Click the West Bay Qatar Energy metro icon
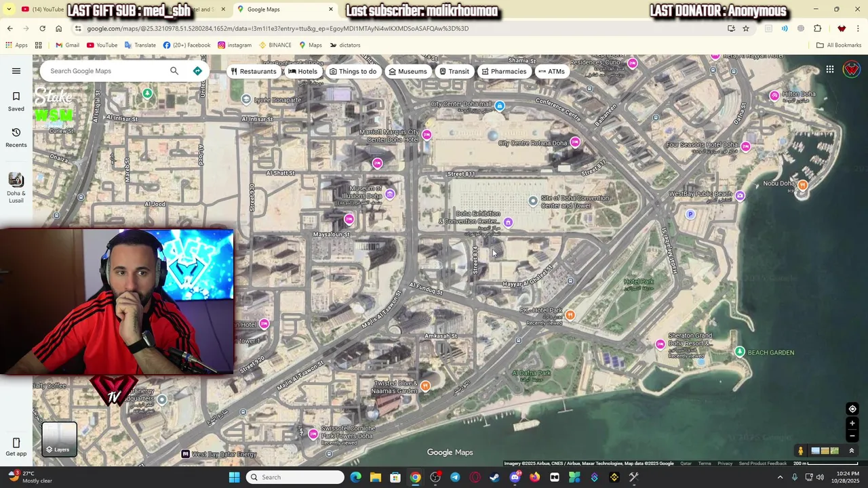Viewport: 868px width, 488px height. point(185,454)
